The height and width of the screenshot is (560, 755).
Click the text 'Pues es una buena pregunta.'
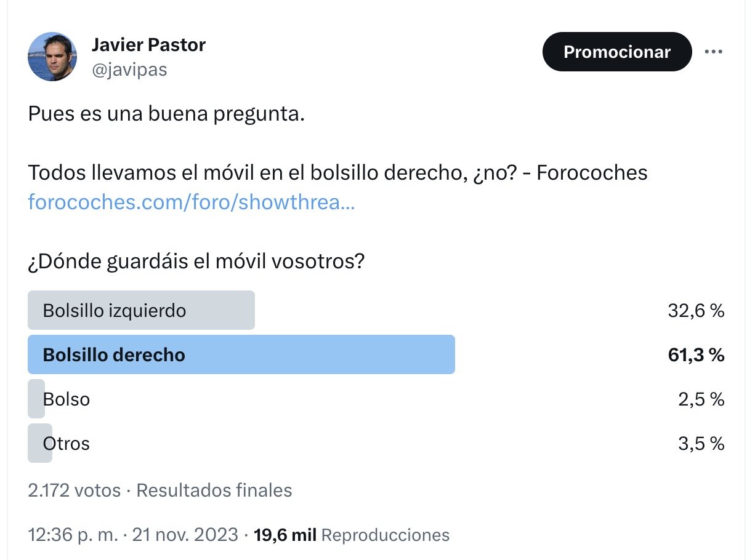[x=166, y=114]
